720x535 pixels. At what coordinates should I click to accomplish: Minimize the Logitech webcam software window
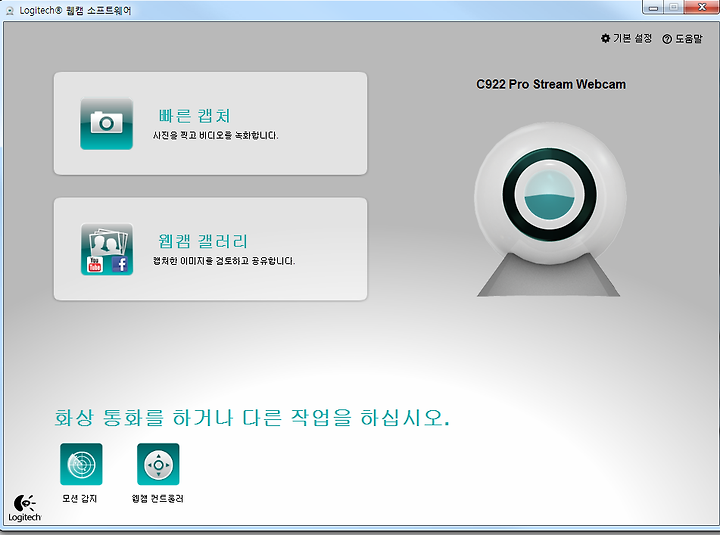click(653, 7)
